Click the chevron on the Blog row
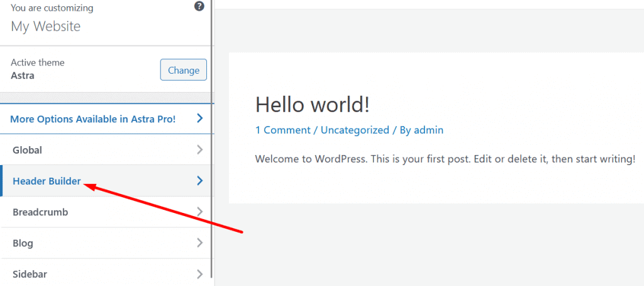 (200, 243)
